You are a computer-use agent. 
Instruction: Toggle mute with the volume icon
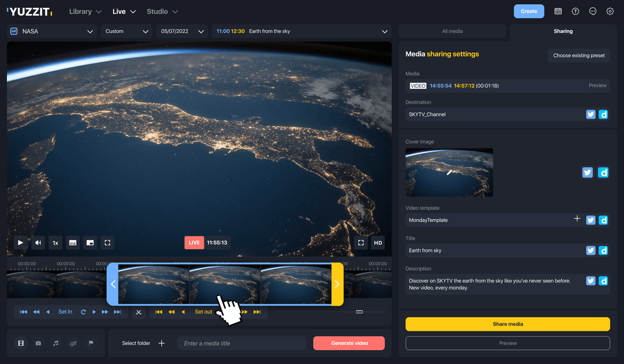coord(38,243)
